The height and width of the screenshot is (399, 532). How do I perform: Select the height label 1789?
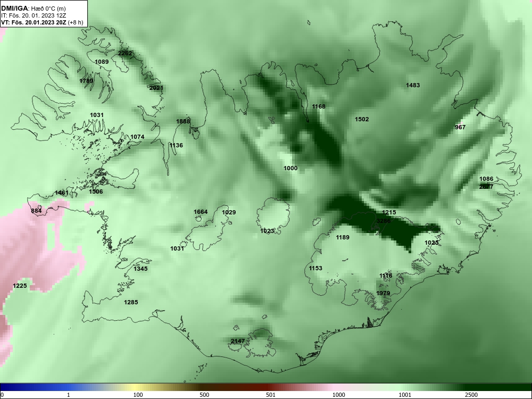pyautogui.click(x=86, y=81)
